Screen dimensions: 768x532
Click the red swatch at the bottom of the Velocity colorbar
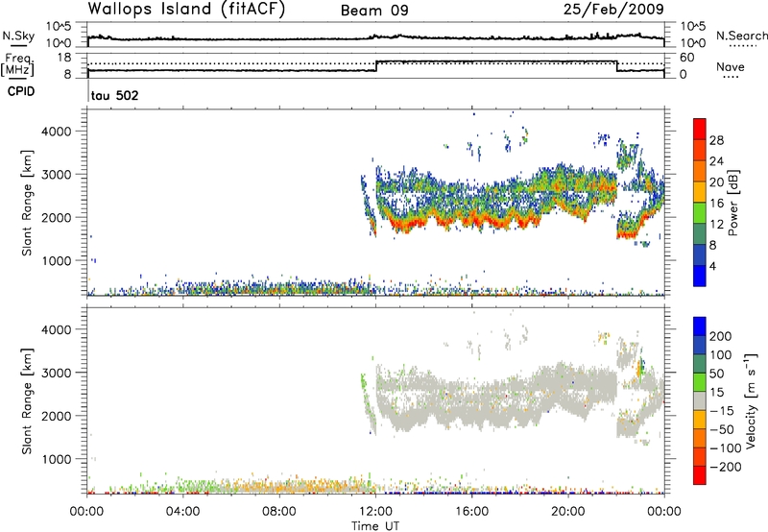coord(700,475)
